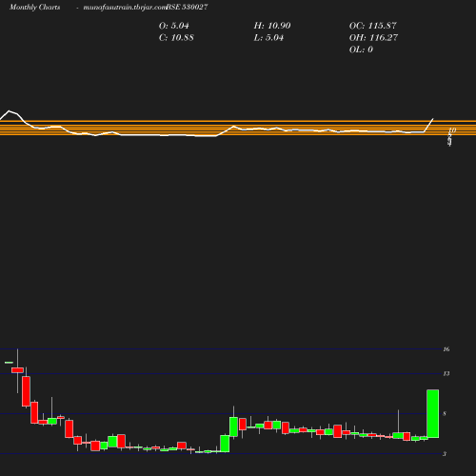
Task: Click the 'OH: 116.27' reading
Action: [373, 38]
